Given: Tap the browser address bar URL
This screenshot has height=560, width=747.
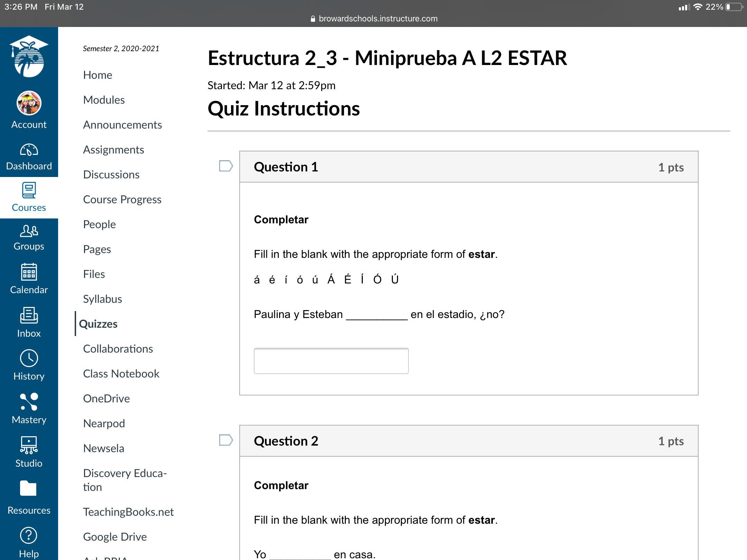Looking at the screenshot, I should pos(378,19).
